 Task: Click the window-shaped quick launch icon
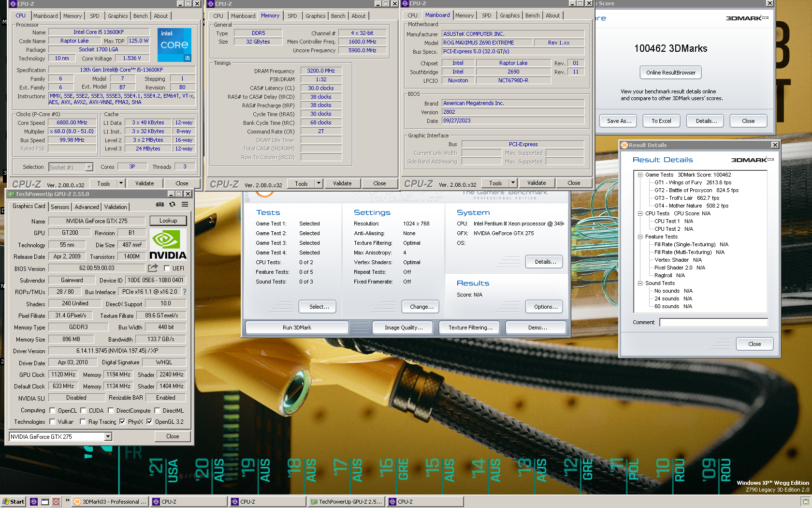coord(45,502)
